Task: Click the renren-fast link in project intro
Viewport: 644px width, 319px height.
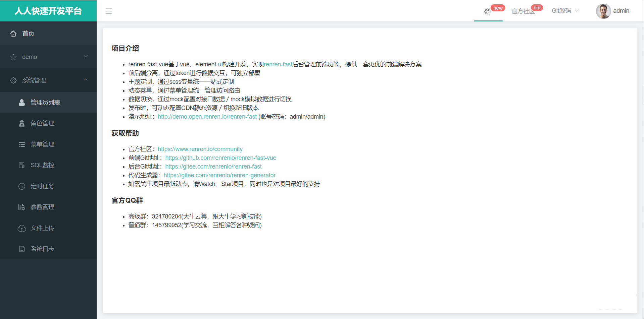Action: click(x=278, y=64)
